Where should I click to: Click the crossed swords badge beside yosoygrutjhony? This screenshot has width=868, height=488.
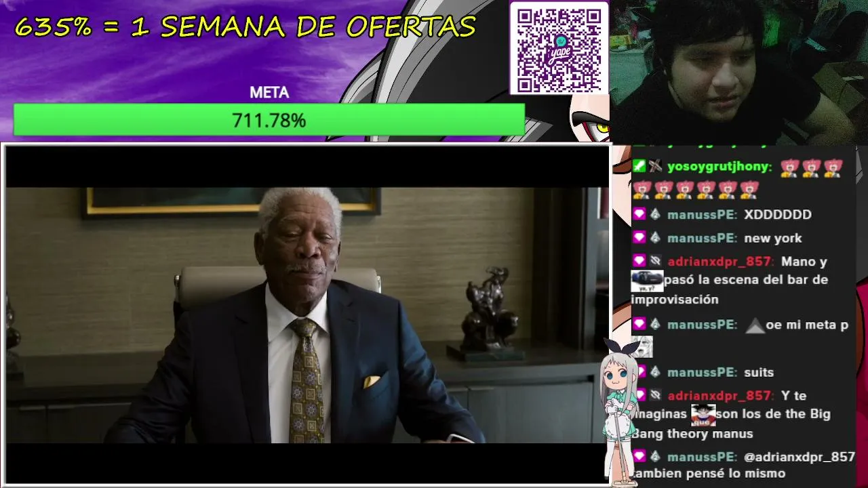tap(655, 166)
